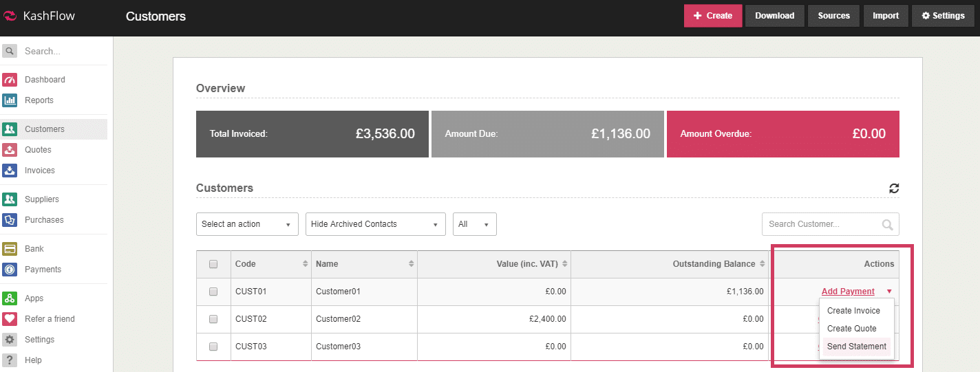980x372 pixels.
Task: Click into the Search Customer field
Action: coord(822,224)
